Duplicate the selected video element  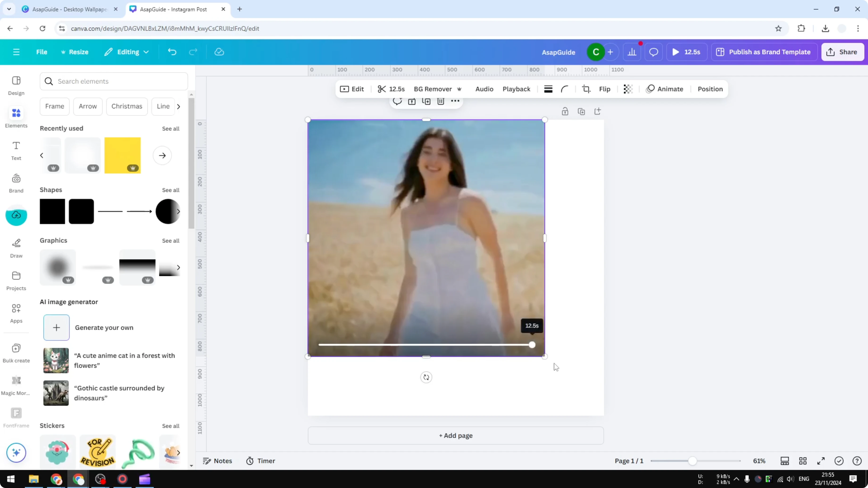click(x=426, y=101)
